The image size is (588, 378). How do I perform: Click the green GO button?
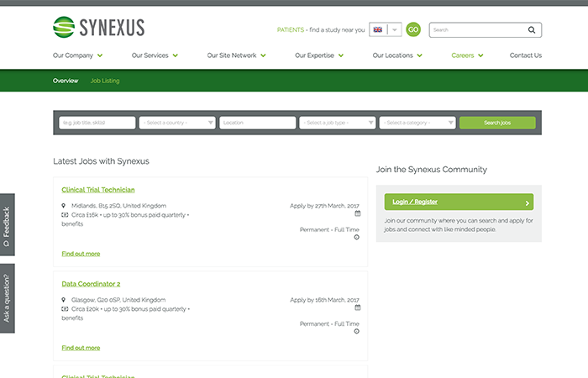tap(413, 29)
